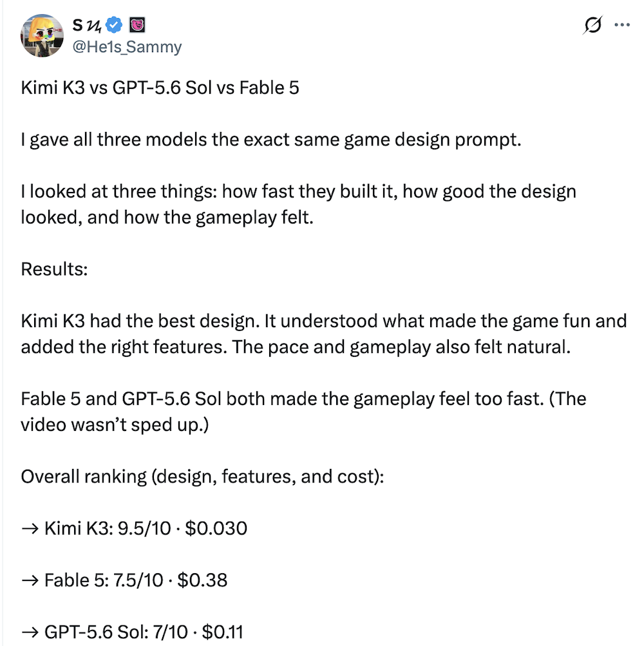Open the Grok explain icon

[592, 25]
